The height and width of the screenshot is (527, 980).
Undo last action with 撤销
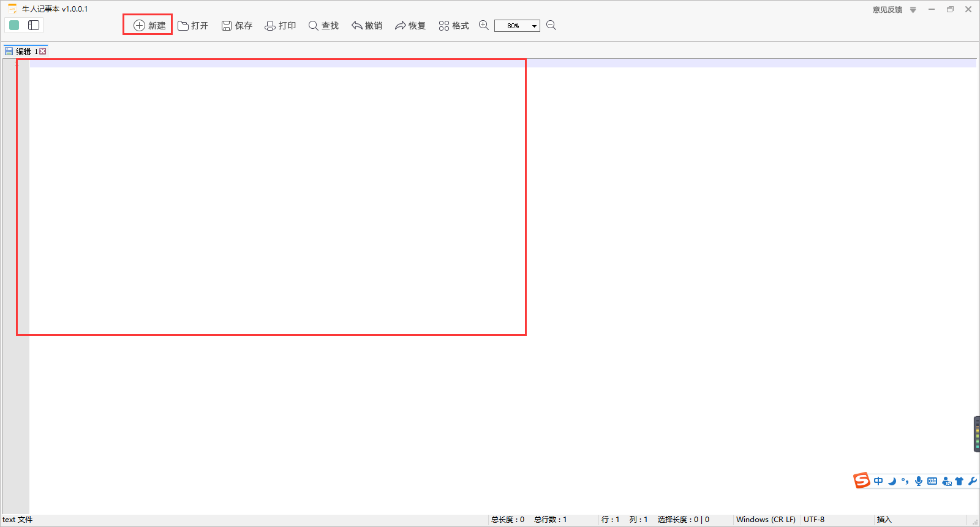point(367,25)
